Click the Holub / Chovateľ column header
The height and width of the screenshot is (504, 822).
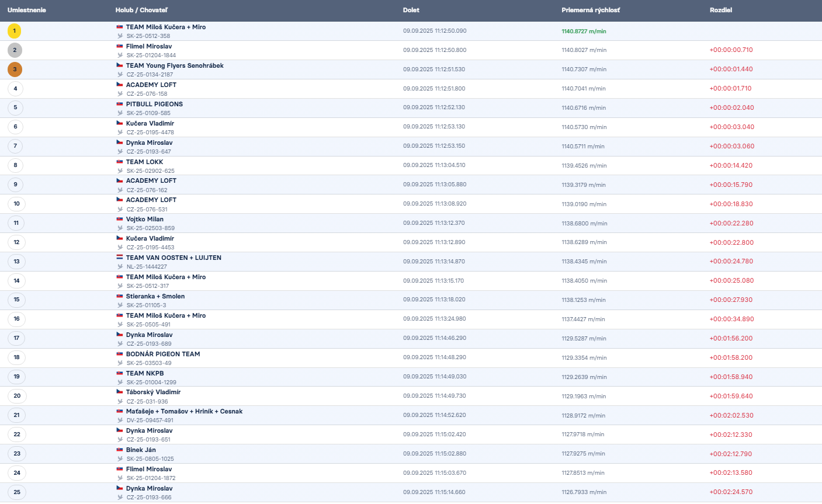pos(141,10)
